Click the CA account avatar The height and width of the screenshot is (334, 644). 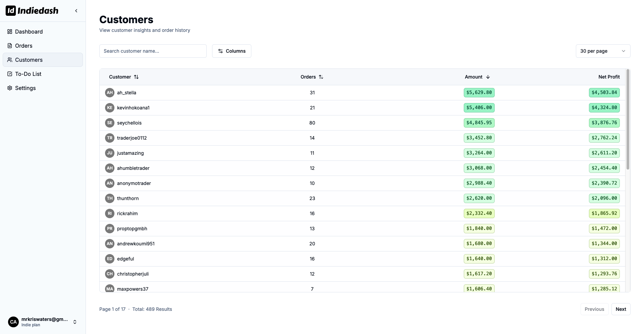coord(13,322)
